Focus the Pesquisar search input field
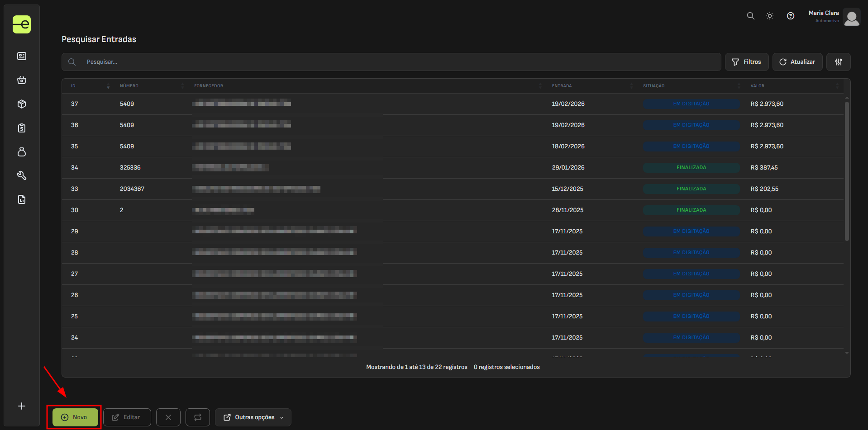 point(398,62)
